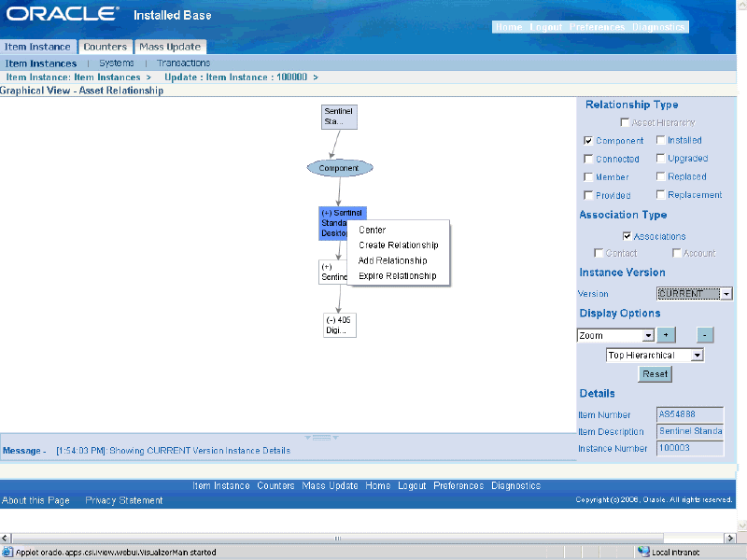Screen dimensions: 747x560
Task: Open the top Diagnostics link
Action: (x=658, y=27)
